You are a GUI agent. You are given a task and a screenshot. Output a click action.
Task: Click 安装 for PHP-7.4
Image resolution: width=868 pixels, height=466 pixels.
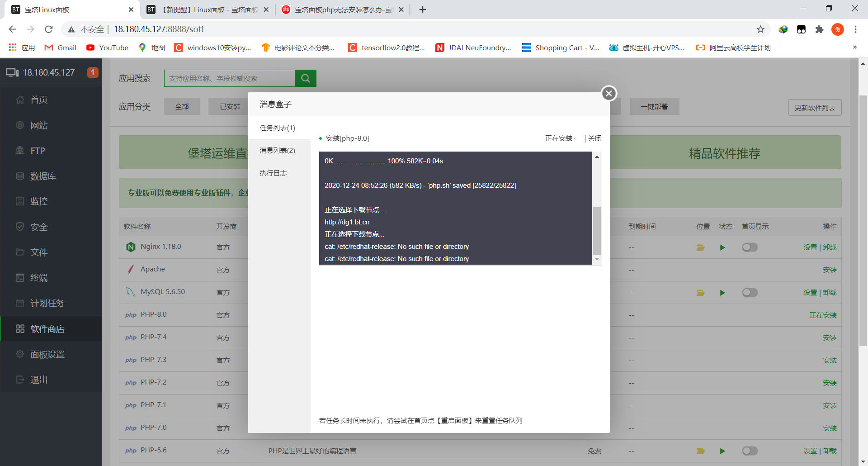830,338
